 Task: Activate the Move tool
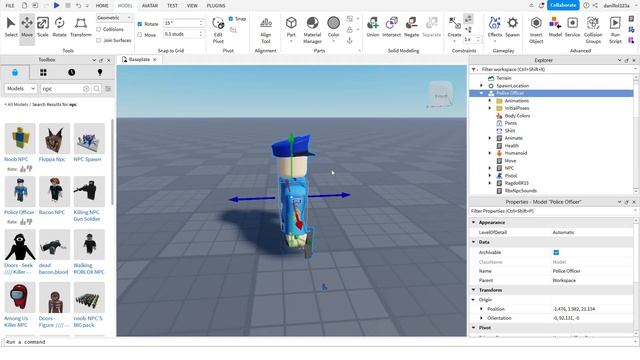pos(27,27)
